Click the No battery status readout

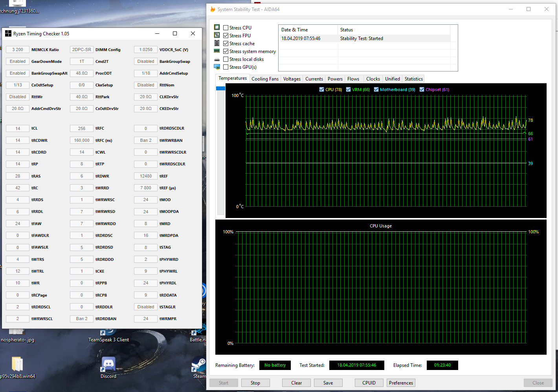tap(275, 365)
